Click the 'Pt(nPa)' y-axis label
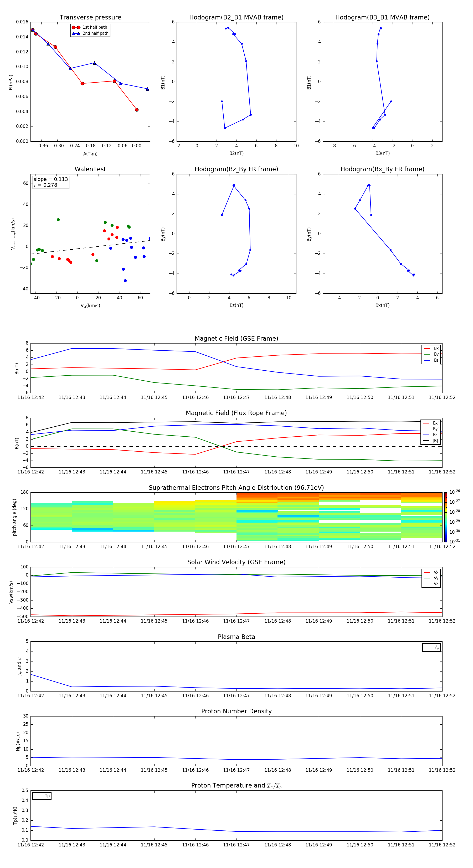Screen dimensions: 473x868 point(11,82)
